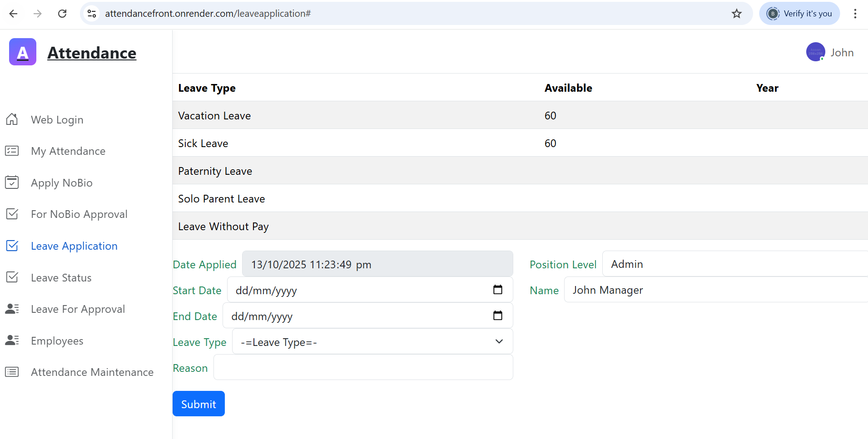
Task: Click the Reason text field
Action: [x=363, y=367]
